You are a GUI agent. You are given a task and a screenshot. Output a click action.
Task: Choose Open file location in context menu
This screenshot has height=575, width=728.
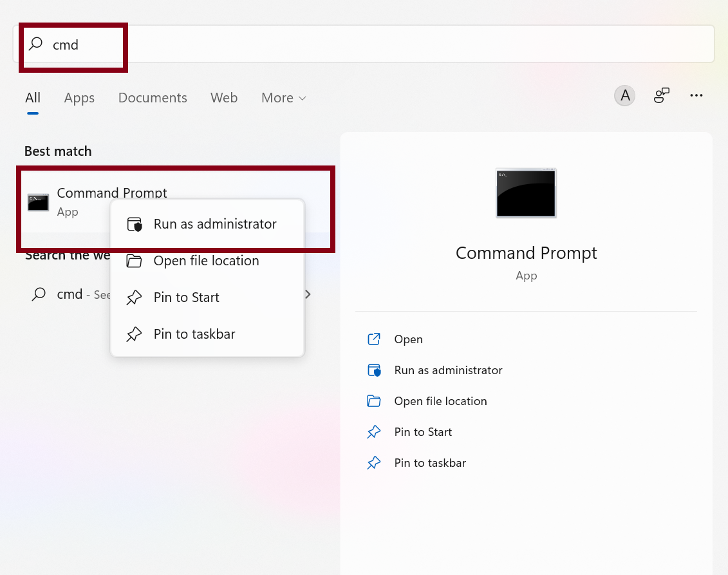[207, 261]
